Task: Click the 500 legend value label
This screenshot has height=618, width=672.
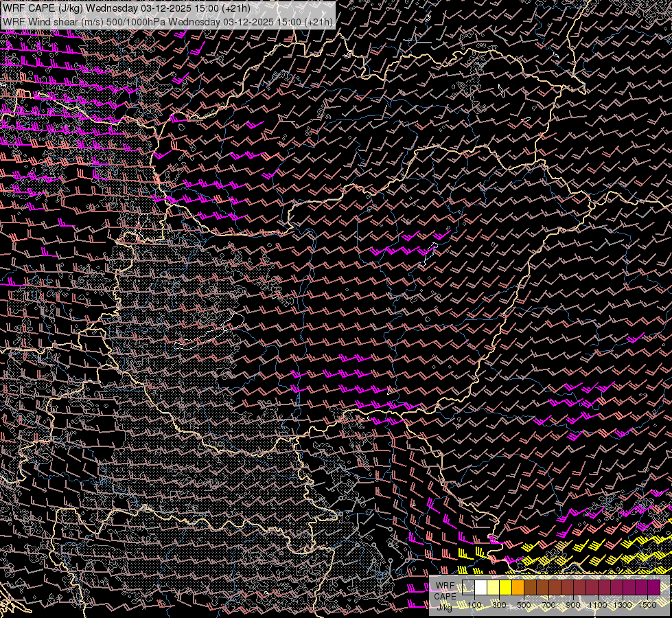Action: tap(524, 605)
